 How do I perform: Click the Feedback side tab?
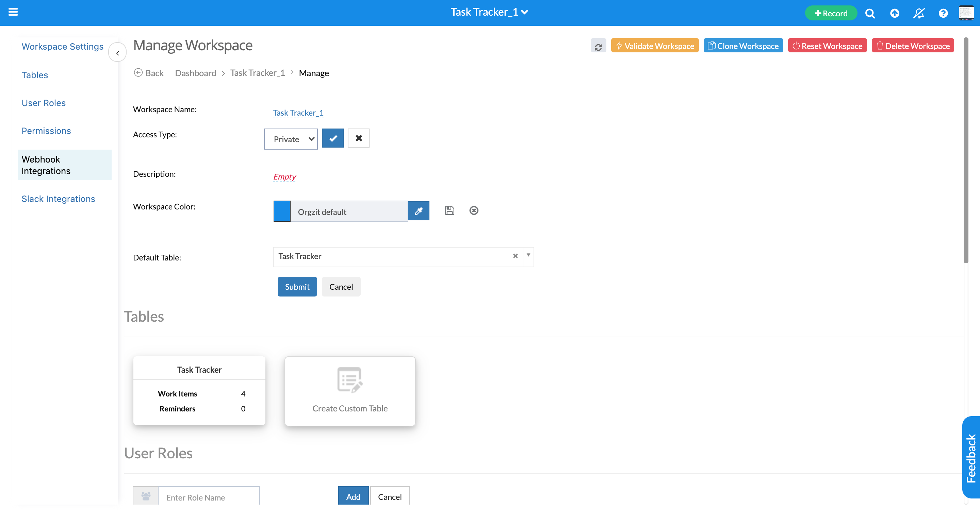click(x=971, y=457)
